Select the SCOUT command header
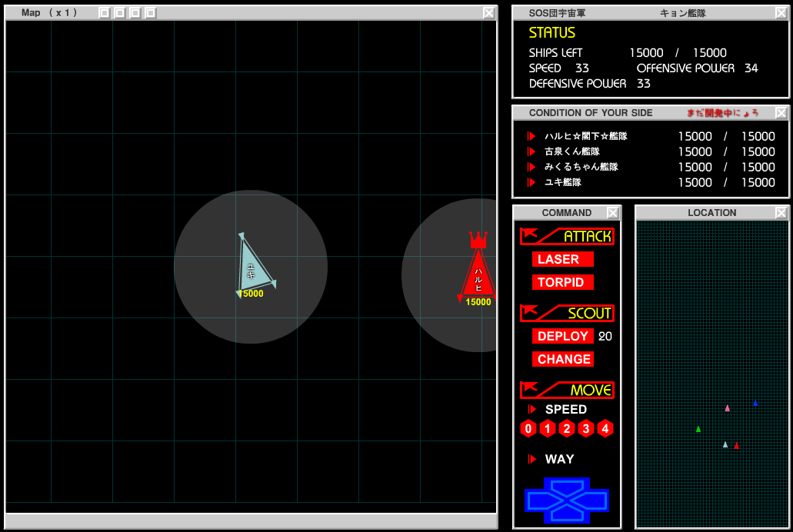The height and width of the screenshot is (532, 793). pos(567,313)
